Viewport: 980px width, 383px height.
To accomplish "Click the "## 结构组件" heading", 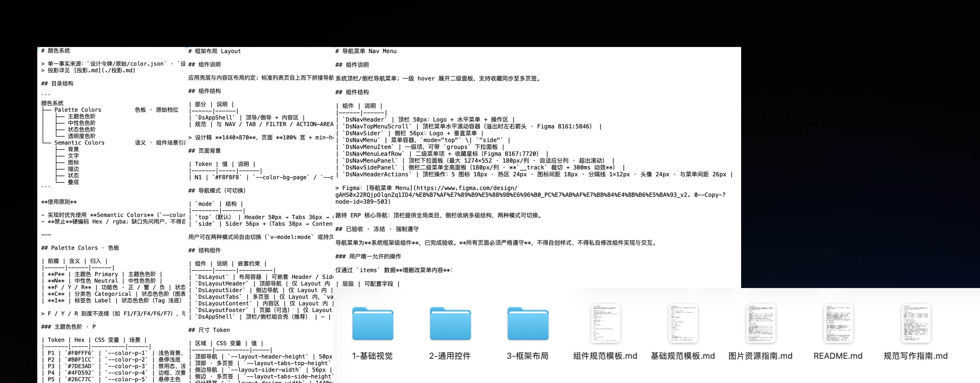I will [205, 250].
